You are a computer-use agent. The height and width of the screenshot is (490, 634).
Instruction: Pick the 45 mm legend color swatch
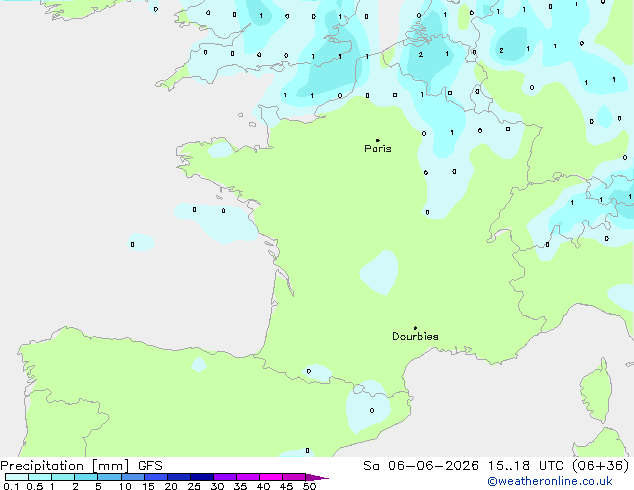294,477
